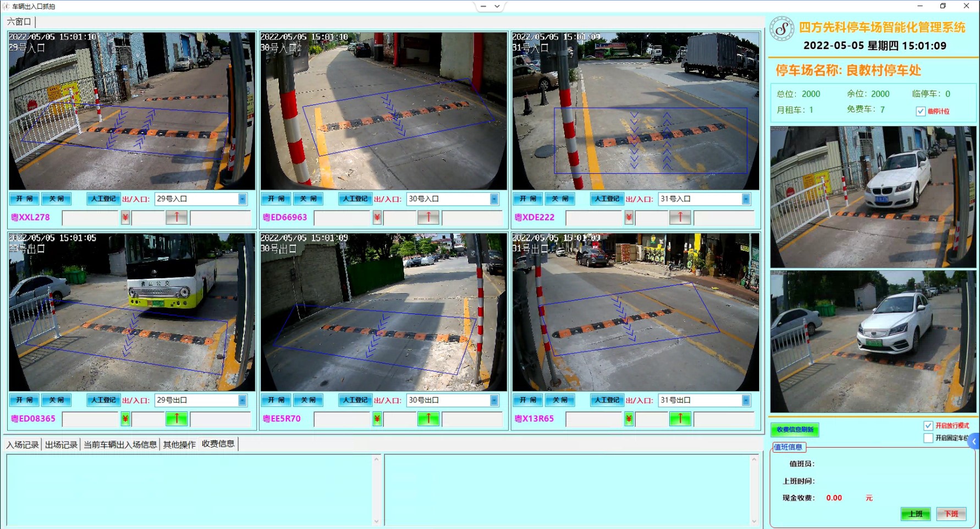Open the 29号入口 lane dropdown

click(x=242, y=199)
